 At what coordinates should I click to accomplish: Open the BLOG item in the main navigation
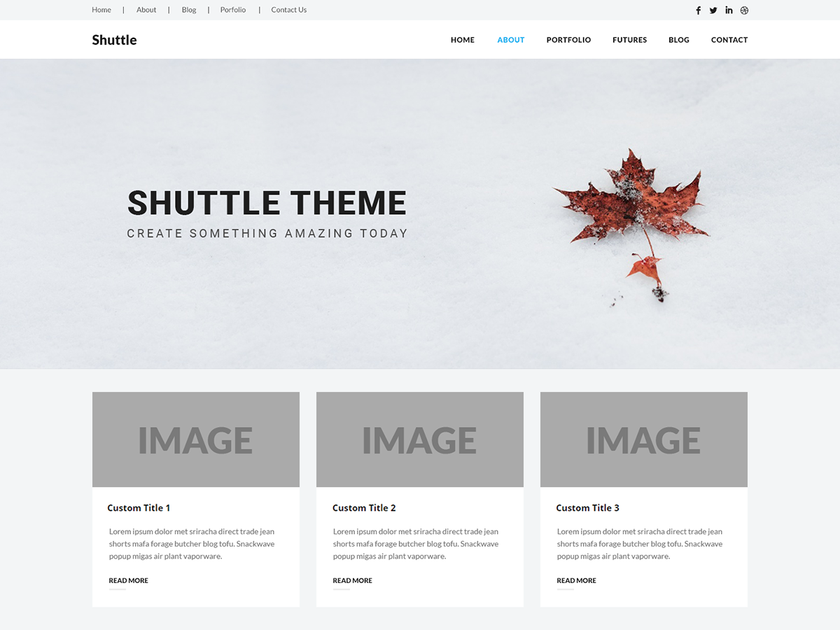(x=678, y=40)
